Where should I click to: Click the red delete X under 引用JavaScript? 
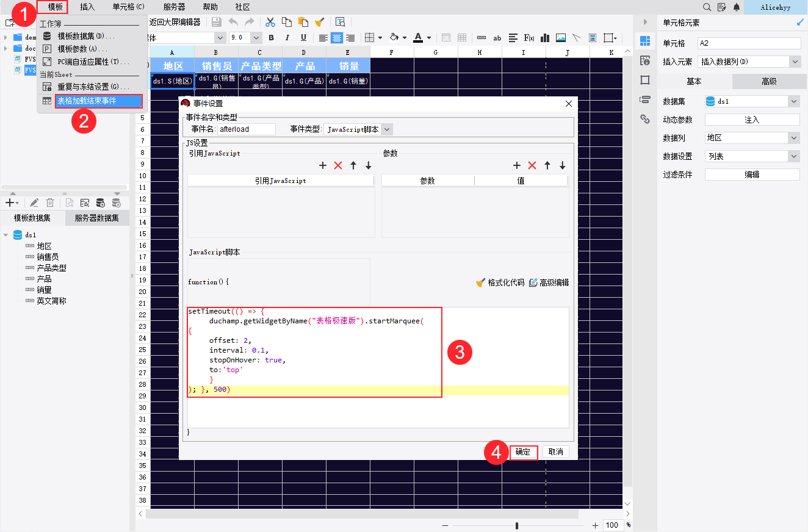(338, 165)
